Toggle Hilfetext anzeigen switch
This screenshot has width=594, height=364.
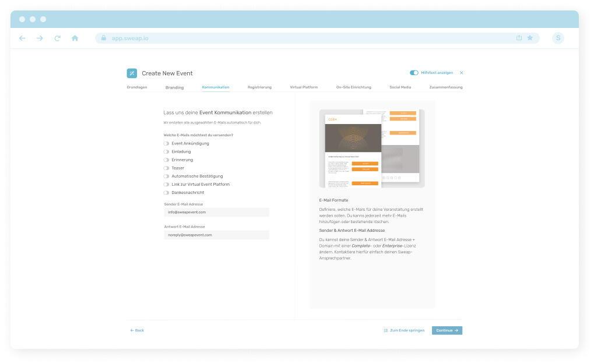pos(414,73)
